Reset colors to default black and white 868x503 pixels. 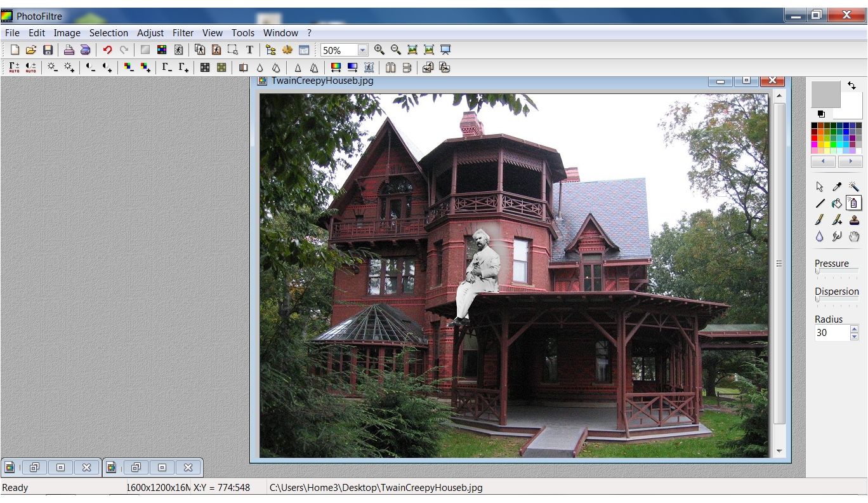pyautogui.click(x=821, y=114)
